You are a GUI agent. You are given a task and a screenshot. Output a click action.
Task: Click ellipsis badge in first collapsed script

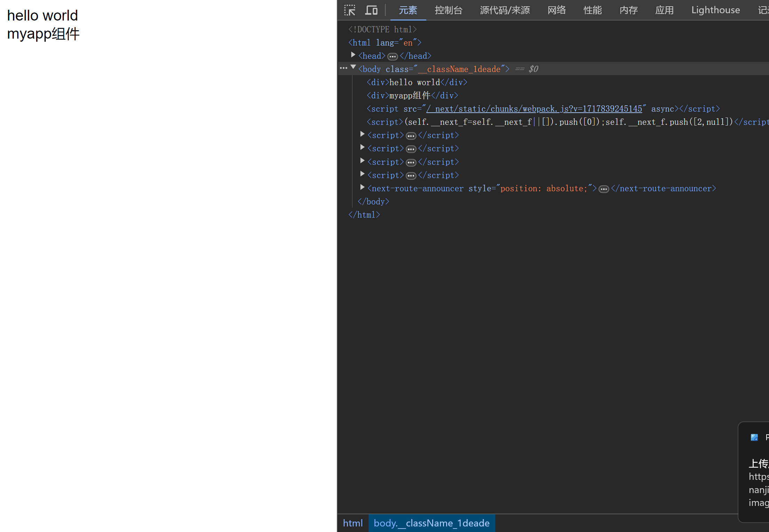click(x=411, y=136)
